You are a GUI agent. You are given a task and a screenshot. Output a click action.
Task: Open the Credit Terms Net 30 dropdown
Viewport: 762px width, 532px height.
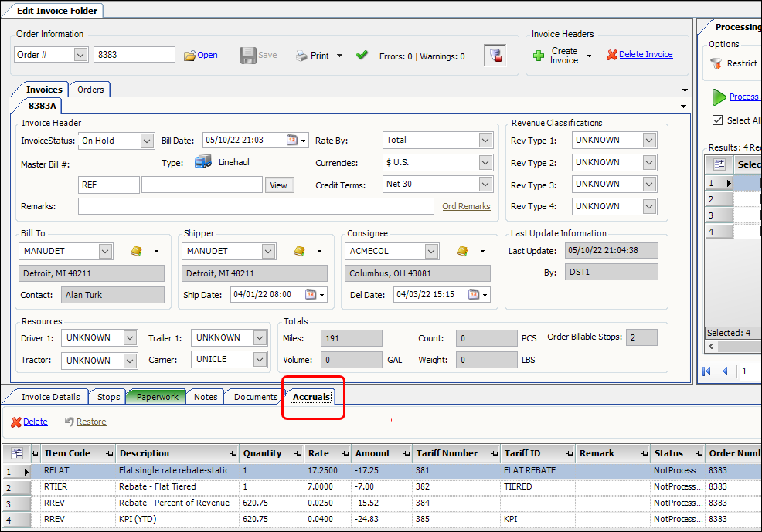click(x=485, y=185)
